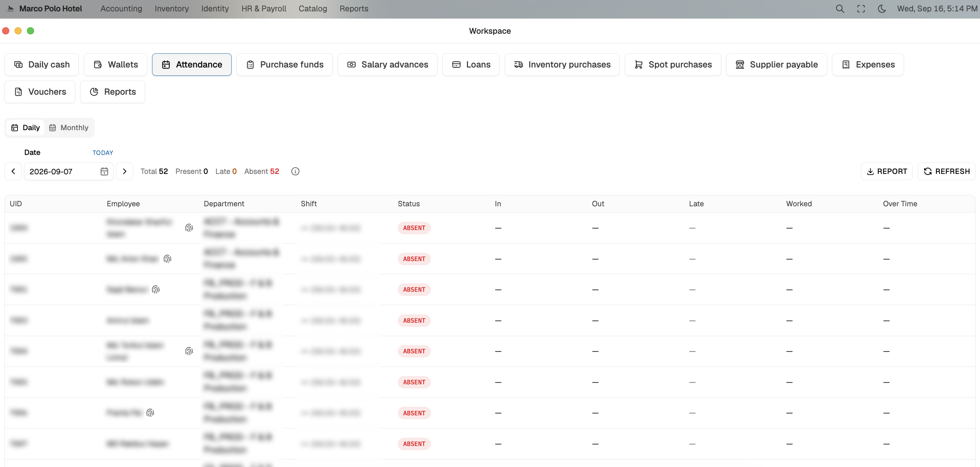Image resolution: width=980 pixels, height=467 pixels.
Task: Click the Employee column header
Action: (123, 204)
